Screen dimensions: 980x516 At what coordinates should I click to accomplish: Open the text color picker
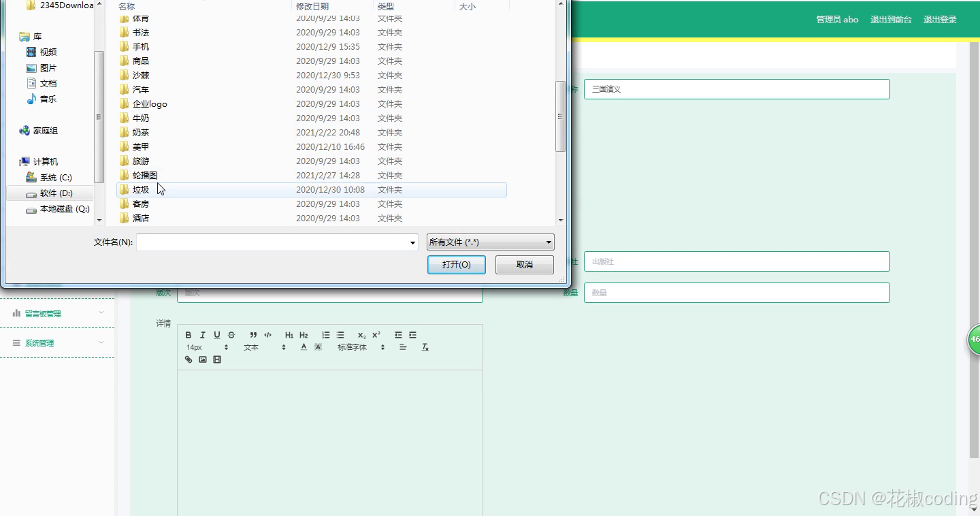(304, 347)
